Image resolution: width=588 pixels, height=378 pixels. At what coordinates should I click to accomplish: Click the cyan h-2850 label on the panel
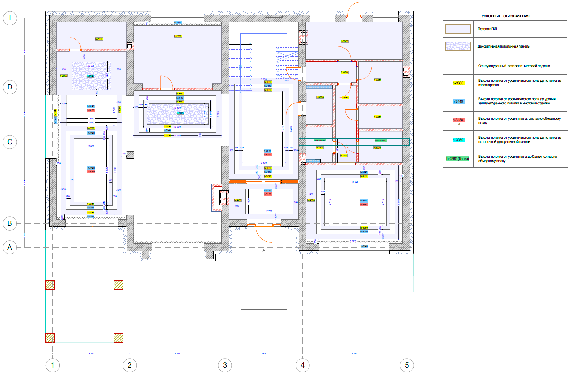[90, 76]
